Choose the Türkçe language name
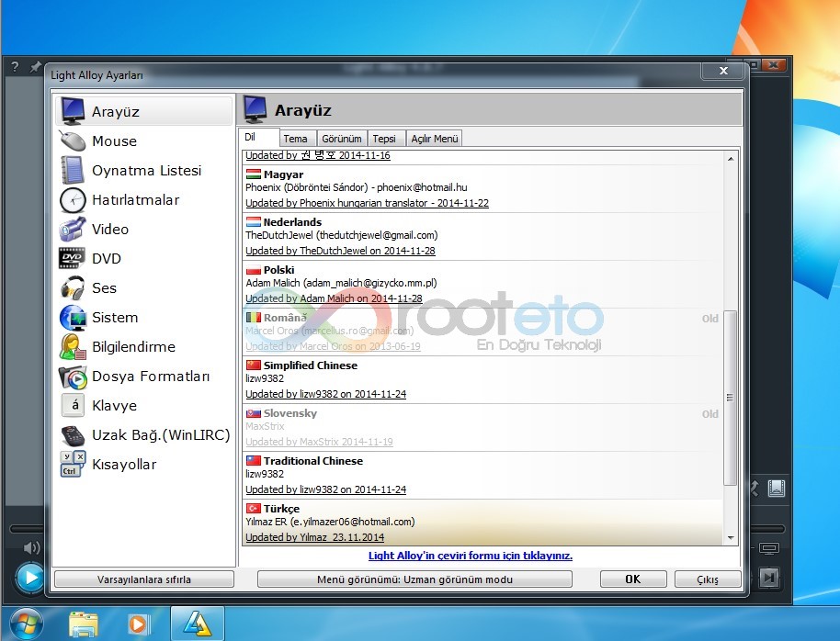The width and height of the screenshot is (840, 641). coord(282,509)
